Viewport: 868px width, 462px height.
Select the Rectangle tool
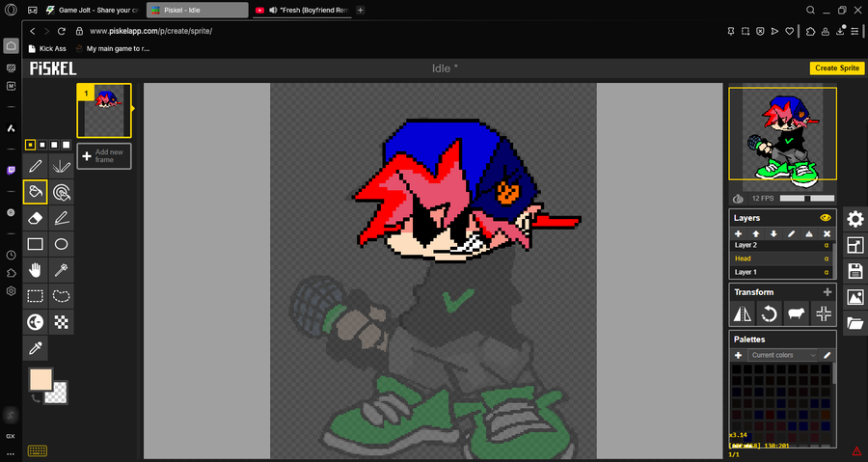tap(36, 244)
